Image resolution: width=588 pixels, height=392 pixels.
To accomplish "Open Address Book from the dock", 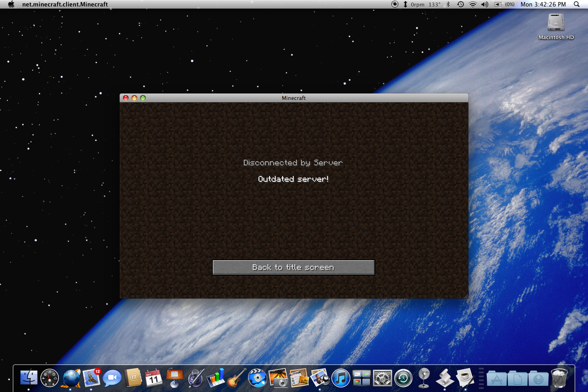I will 133,378.
